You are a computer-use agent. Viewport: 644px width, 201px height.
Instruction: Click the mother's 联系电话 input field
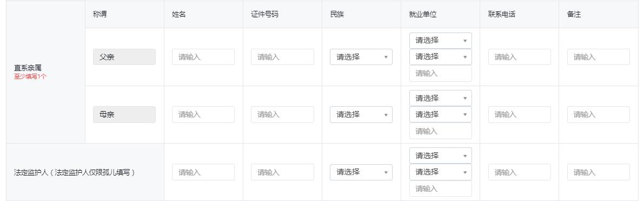pyautogui.click(x=519, y=114)
